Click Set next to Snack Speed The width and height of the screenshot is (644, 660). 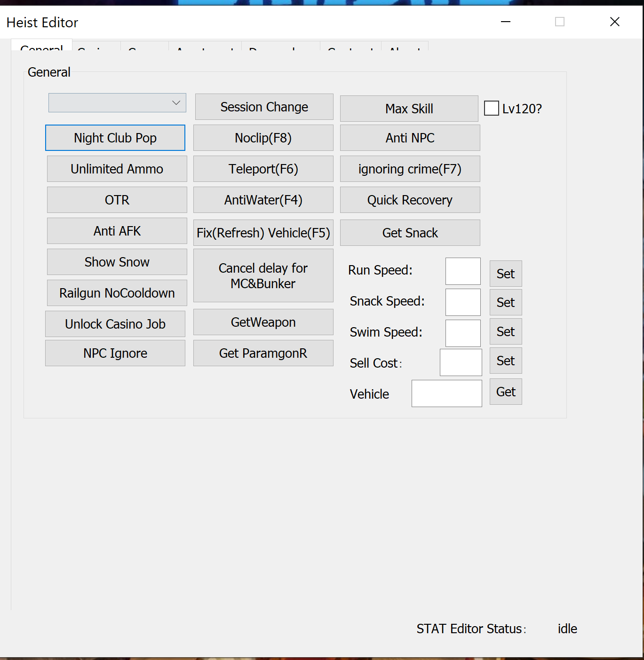506,302
